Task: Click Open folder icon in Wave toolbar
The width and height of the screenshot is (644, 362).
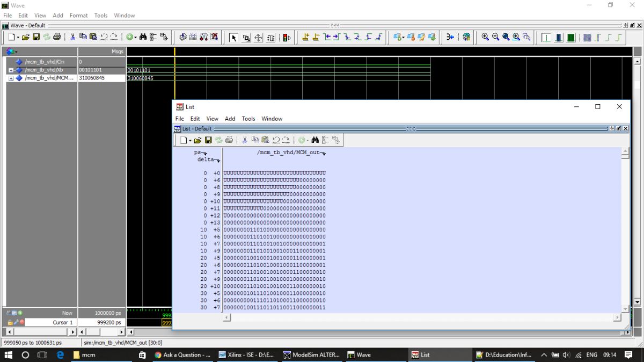Action: coord(26,37)
